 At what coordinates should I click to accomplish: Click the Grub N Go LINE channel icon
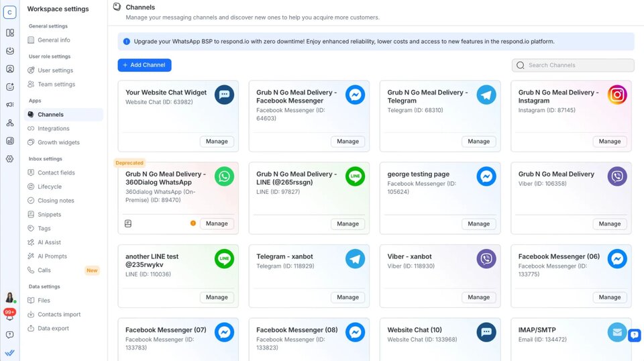pyautogui.click(x=356, y=176)
